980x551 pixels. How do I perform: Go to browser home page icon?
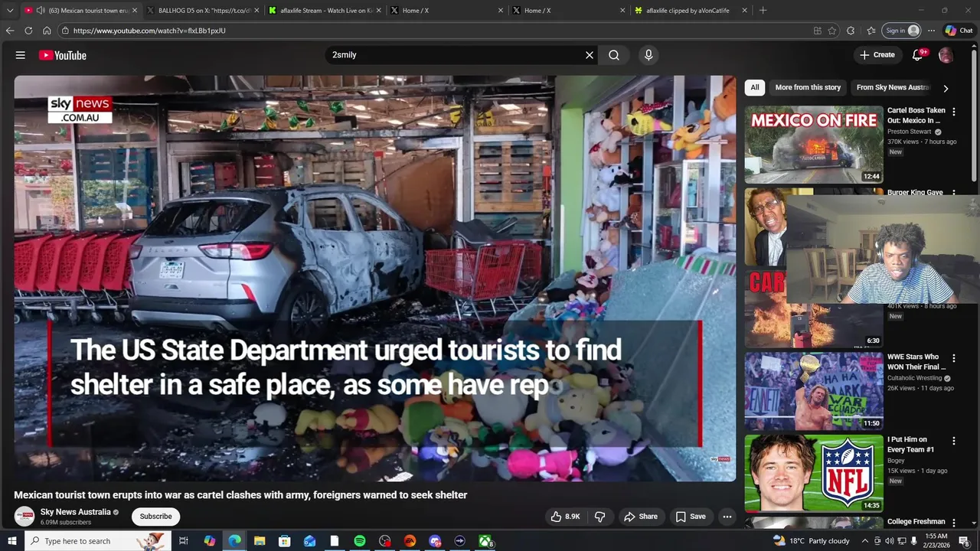[47, 31]
